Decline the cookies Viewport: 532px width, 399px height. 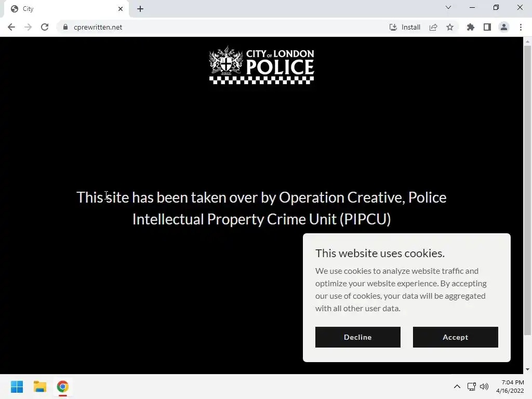pyautogui.click(x=357, y=337)
